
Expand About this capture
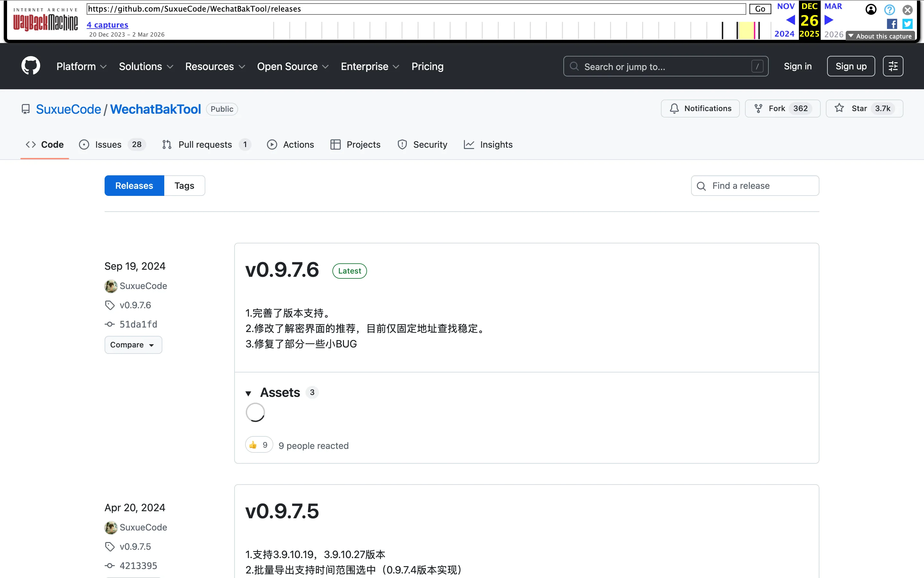point(880,36)
